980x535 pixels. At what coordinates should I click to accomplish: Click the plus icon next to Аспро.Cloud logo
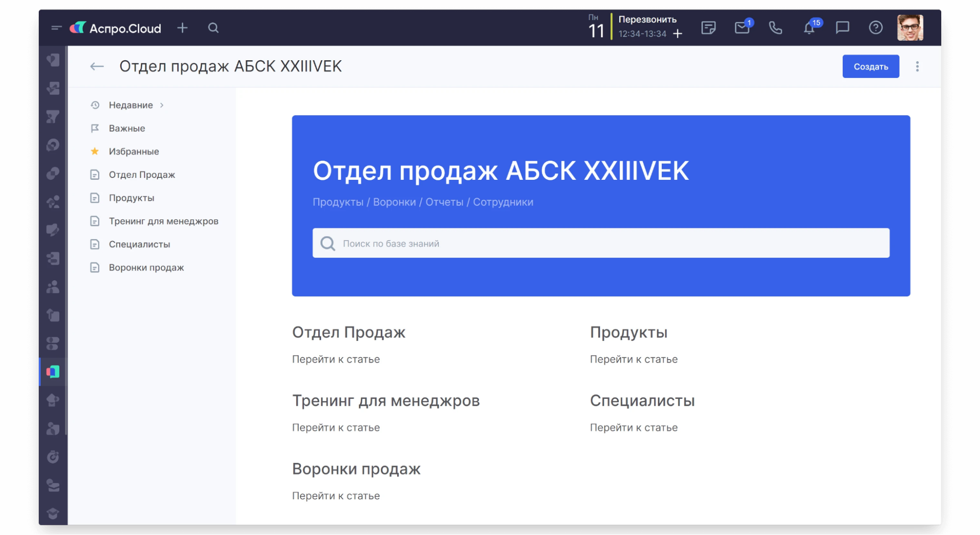[x=182, y=28]
